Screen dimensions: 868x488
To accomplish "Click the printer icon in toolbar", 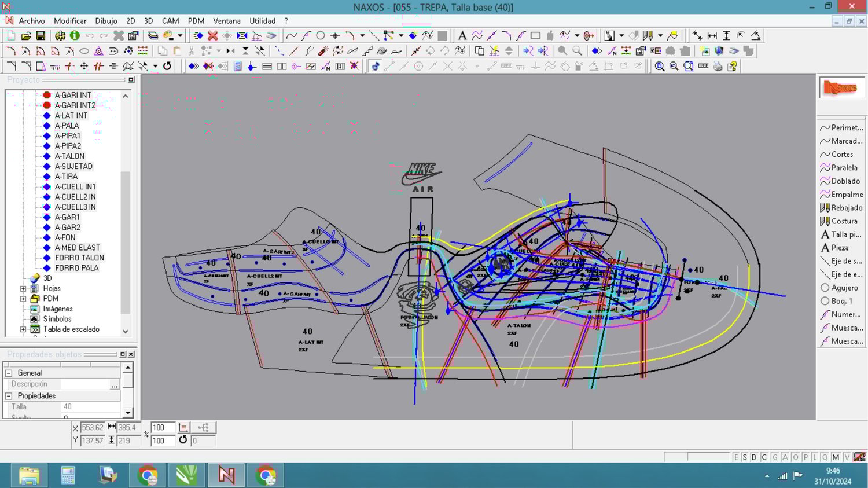I will tap(718, 67).
